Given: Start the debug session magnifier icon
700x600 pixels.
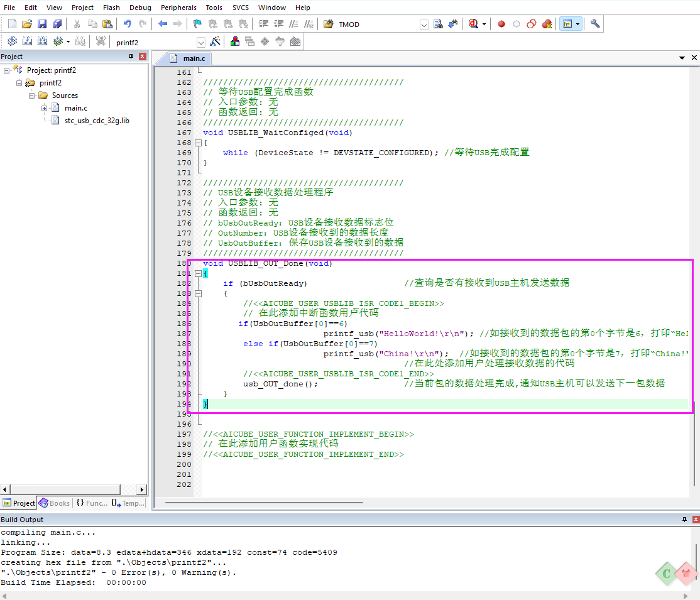Looking at the screenshot, I should [x=473, y=24].
